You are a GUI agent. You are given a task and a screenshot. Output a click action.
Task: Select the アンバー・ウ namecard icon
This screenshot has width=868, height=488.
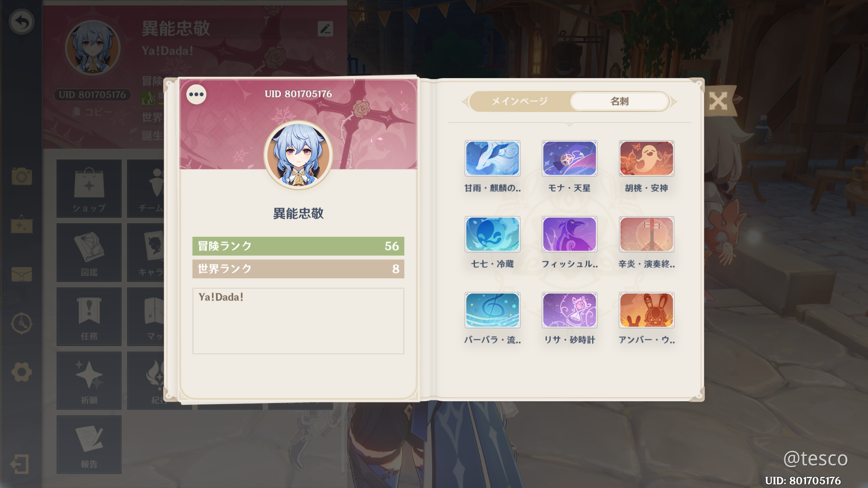tap(646, 310)
